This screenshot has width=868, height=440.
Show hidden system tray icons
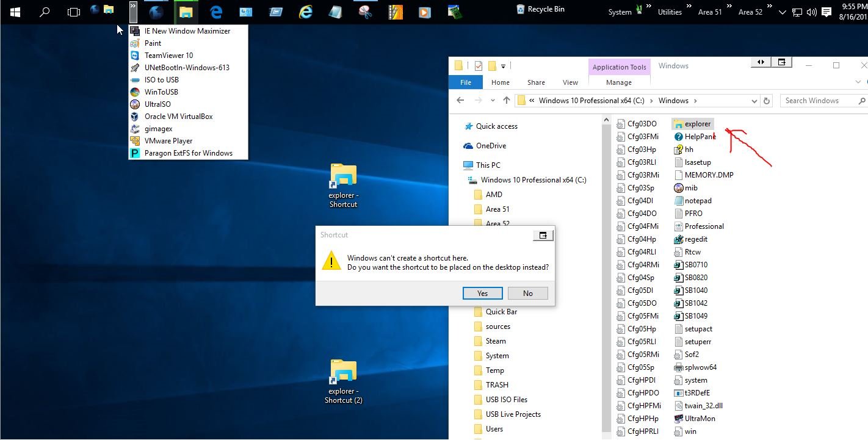coord(783,12)
